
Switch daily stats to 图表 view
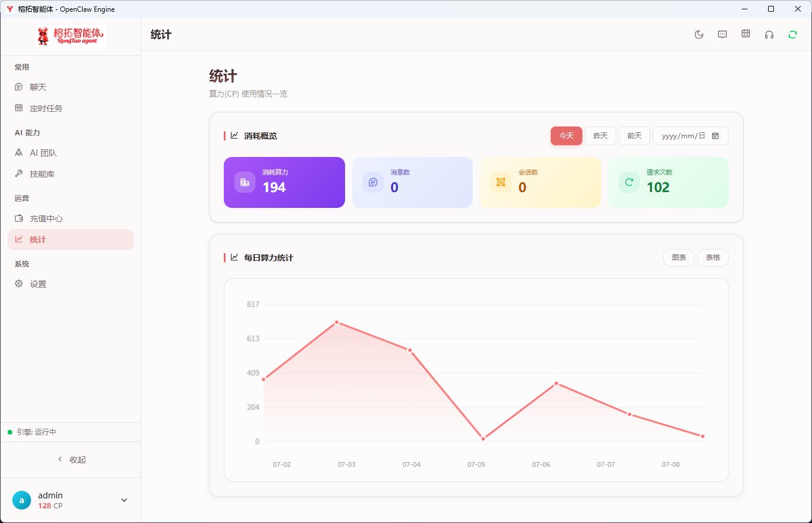coord(679,258)
